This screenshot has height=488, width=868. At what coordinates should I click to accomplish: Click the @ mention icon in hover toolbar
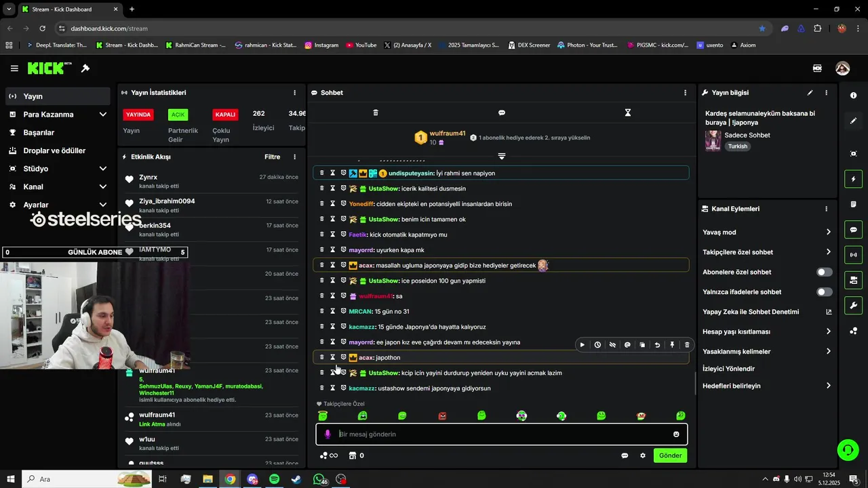pyautogui.click(x=627, y=345)
